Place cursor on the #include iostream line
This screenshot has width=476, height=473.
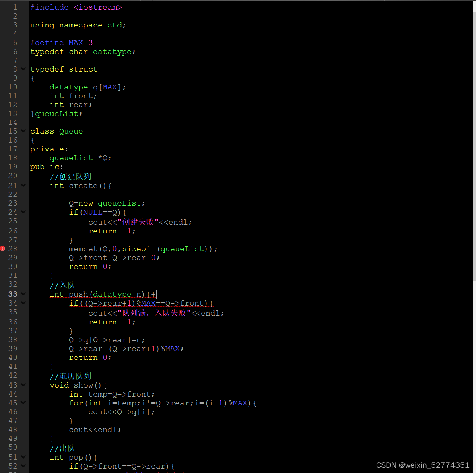(x=76, y=7)
